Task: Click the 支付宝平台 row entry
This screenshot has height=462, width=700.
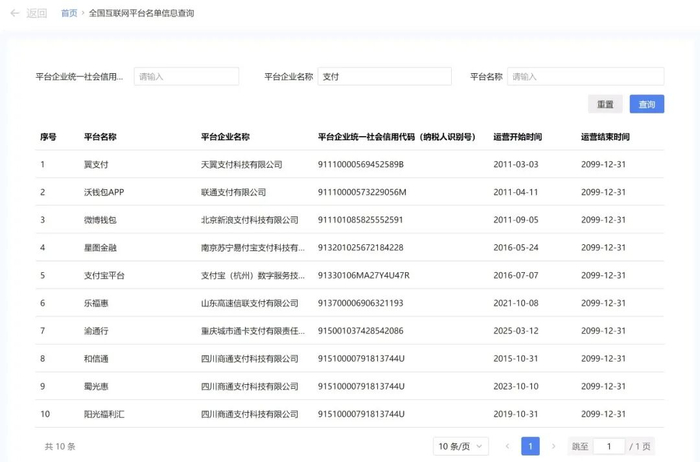Action: pos(104,275)
